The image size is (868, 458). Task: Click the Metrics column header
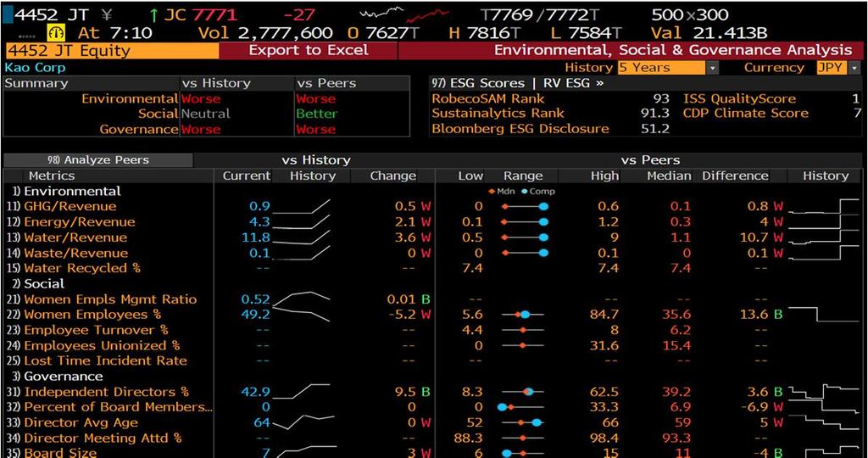point(52,176)
